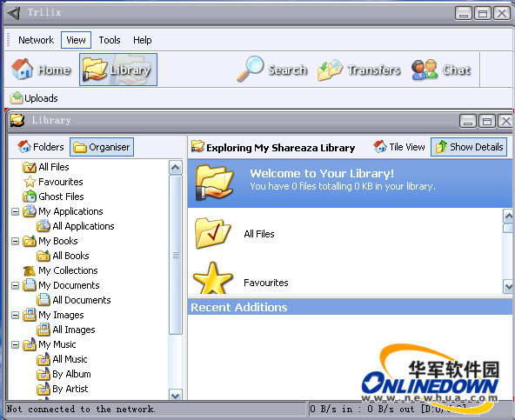Click the My Documents folder icon
This screenshot has width=515, height=420.
click(30, 285)
